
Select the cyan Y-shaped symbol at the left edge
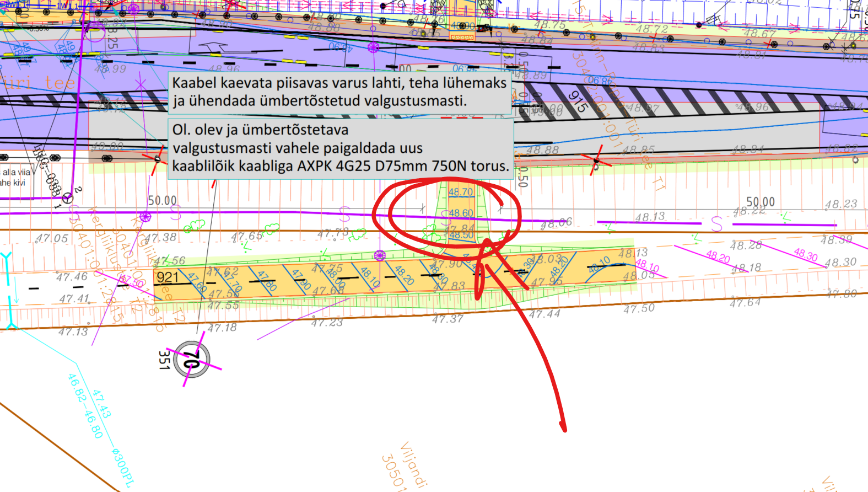click(x=6, y=259)
